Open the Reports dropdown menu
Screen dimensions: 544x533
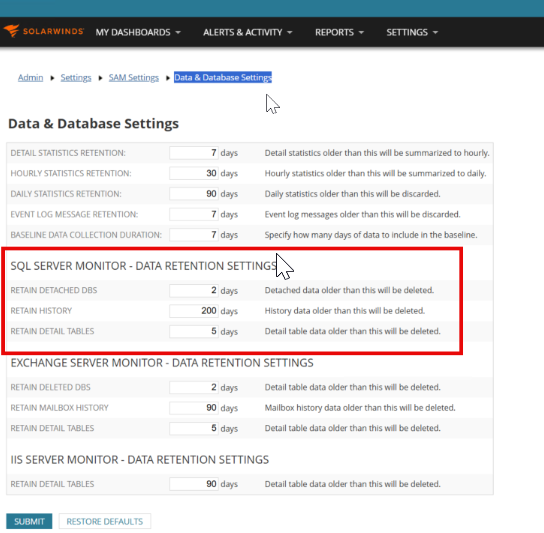tap(339, 32)
